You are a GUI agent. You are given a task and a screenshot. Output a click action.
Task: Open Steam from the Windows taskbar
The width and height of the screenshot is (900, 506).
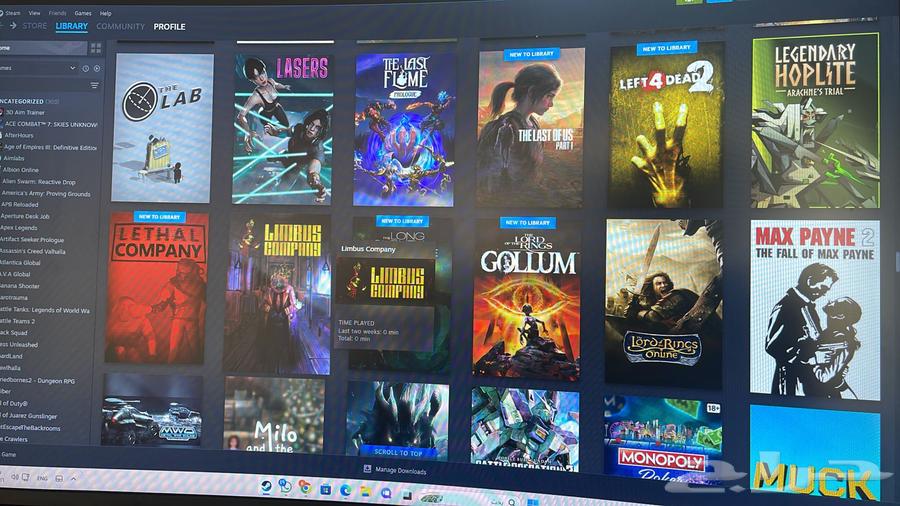[x=266, y=487]
